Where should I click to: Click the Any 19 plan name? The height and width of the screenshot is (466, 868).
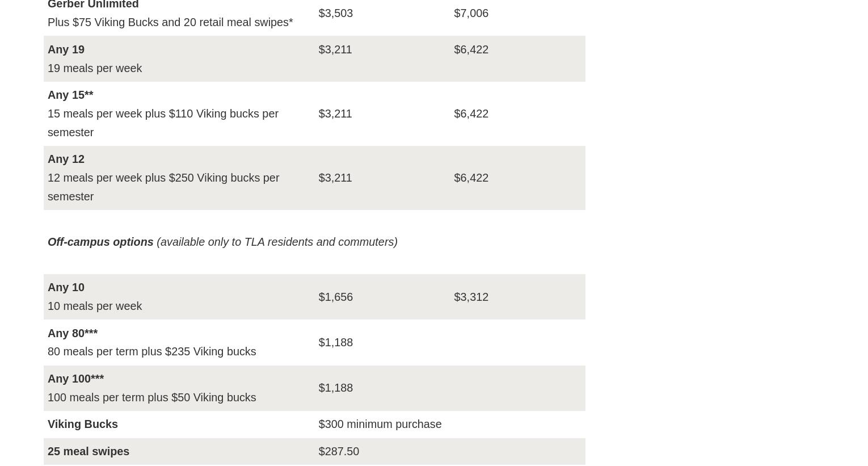pos(66,49)
